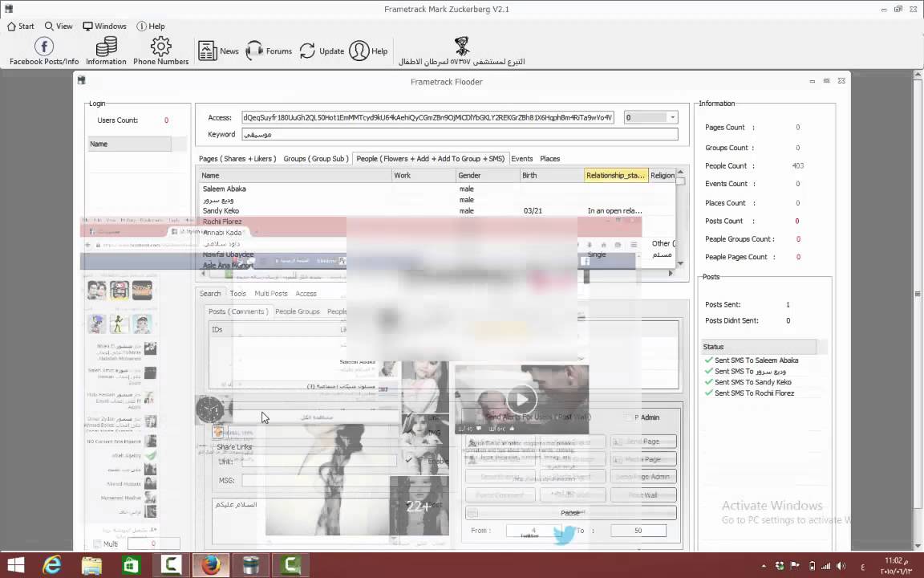Open the Information database tool
The width and height of the screenshot is (924, 578).
(x=106, y=51)
